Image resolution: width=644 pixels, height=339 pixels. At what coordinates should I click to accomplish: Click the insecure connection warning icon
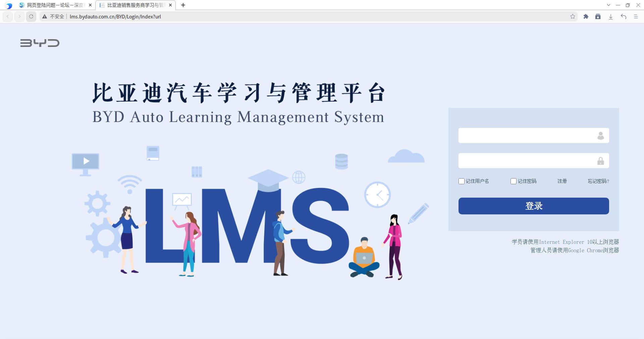[45, 16]
